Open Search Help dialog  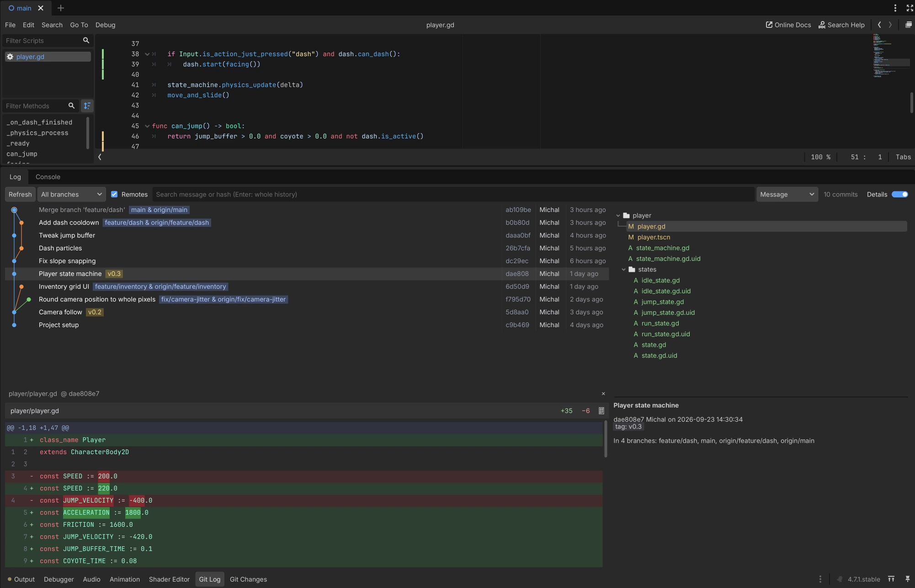(841, 25)
